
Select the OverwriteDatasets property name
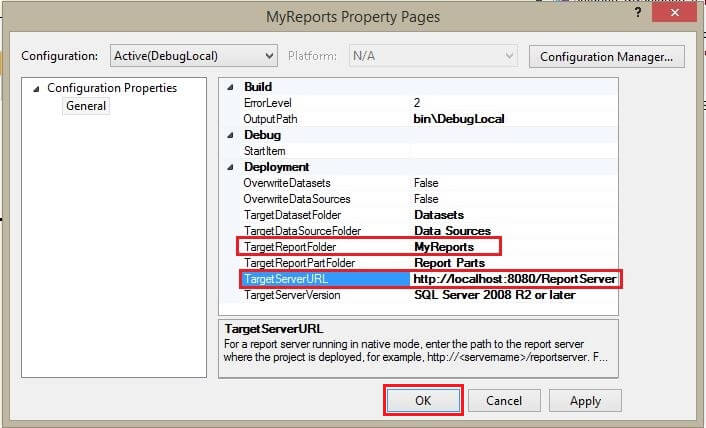287,183
